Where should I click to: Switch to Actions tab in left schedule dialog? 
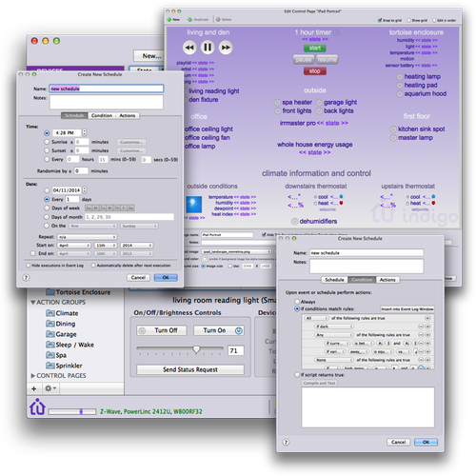pyautogui.click(x=128, y=115)
